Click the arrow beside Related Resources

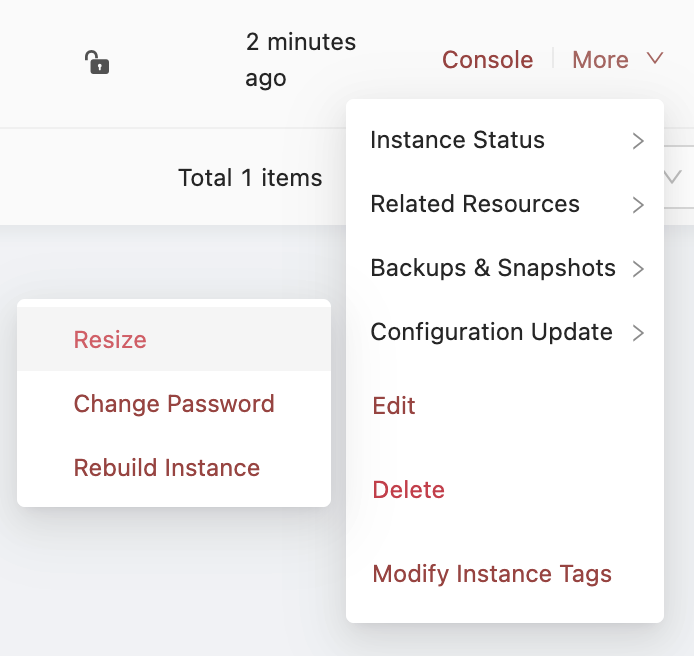[638, 205]
